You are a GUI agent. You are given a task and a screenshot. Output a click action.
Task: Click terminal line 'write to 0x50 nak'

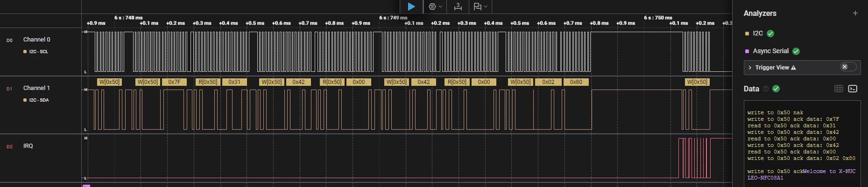tap(775, 113)
